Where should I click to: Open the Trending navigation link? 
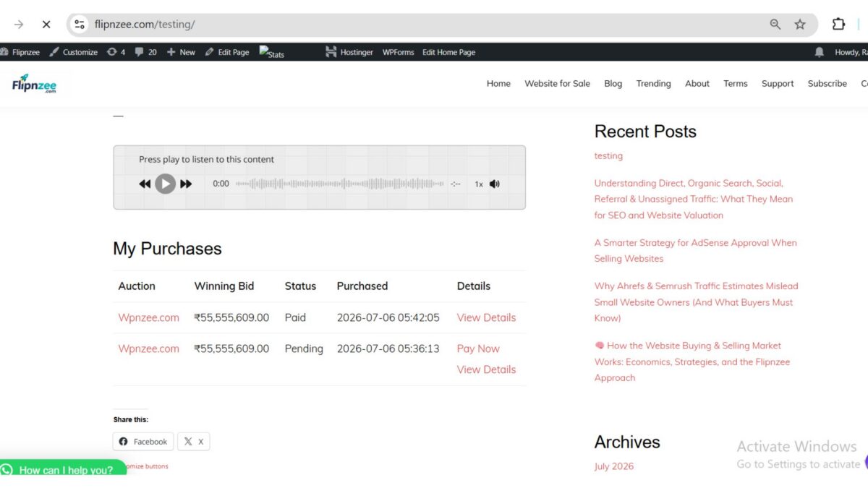point(653,84)
